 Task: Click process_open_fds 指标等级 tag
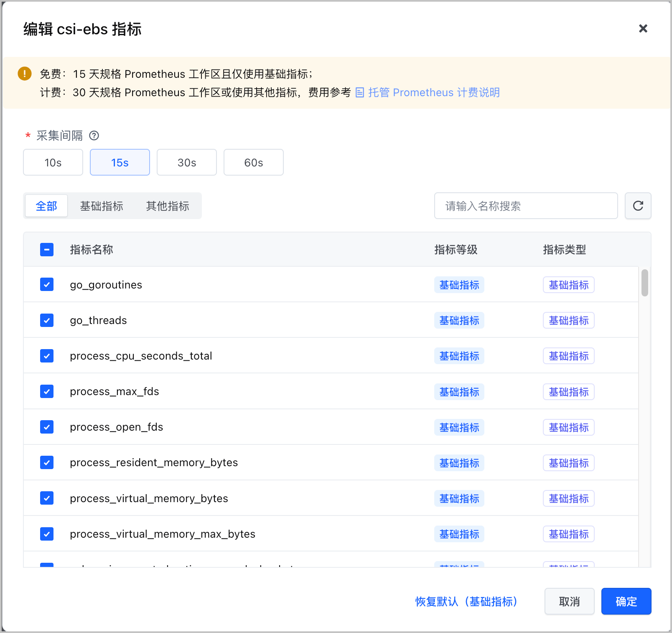click(459, 427)
